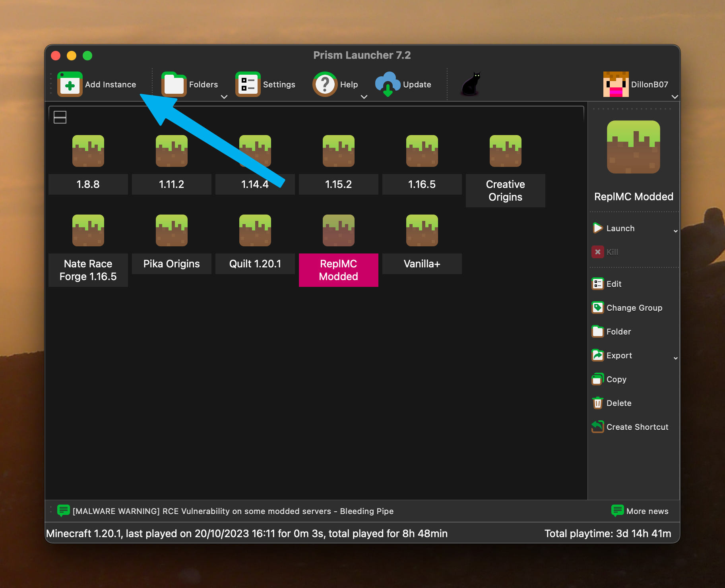
Task: Click the black cat icon
Action: (x=471, y=84)
